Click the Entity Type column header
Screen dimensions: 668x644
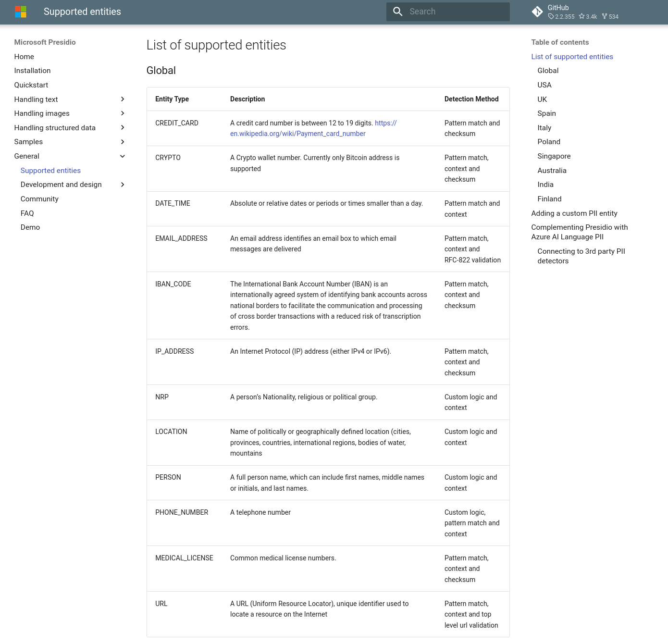pyautogui.click(x=172, y=99)
